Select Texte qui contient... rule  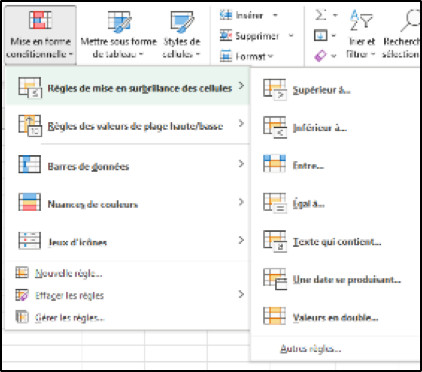tap(336, 241)
